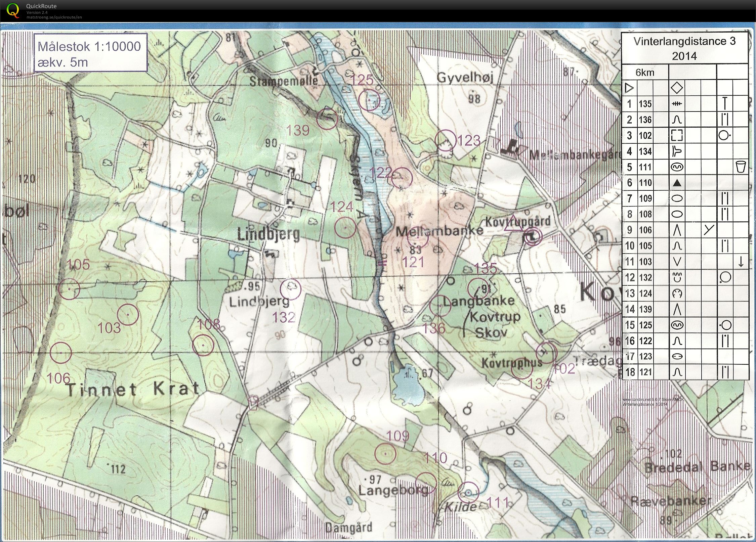Select code 139 in table row 14

(645, 309)
